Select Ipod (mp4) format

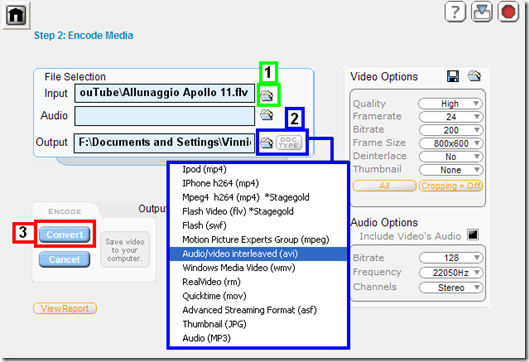pyautogui.click(x=258, y=169)
